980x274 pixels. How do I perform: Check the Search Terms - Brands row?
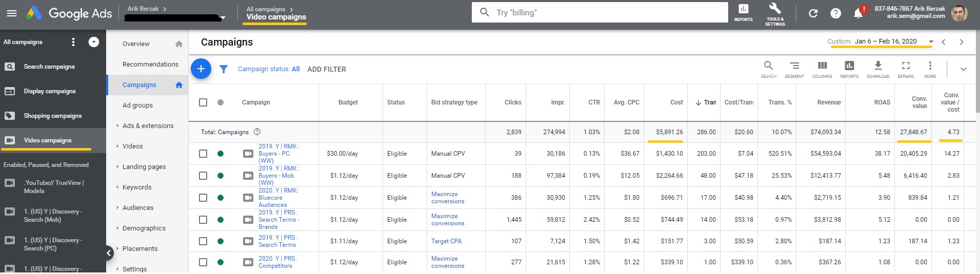coord(203,220)
